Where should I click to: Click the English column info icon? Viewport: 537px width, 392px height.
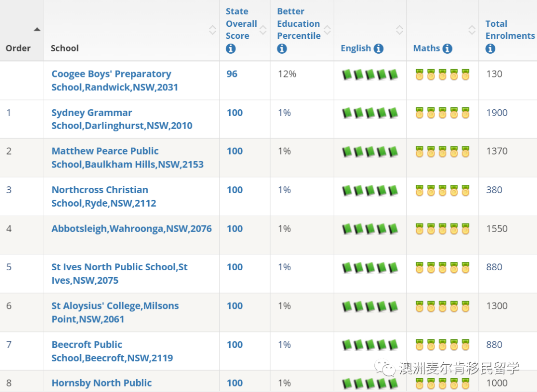pos(378,49)
